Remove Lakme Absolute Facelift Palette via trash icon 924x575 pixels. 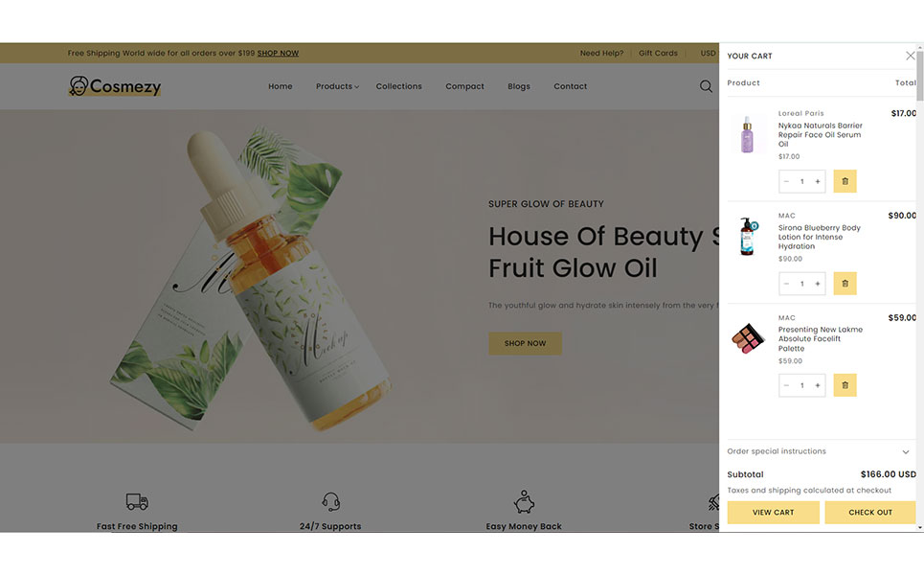845,385
